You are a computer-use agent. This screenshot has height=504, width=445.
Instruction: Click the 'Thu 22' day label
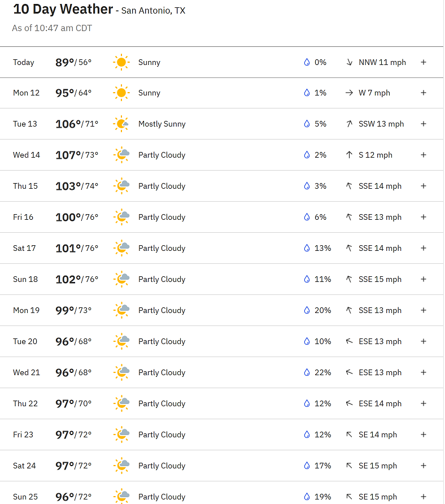point(25,404)
